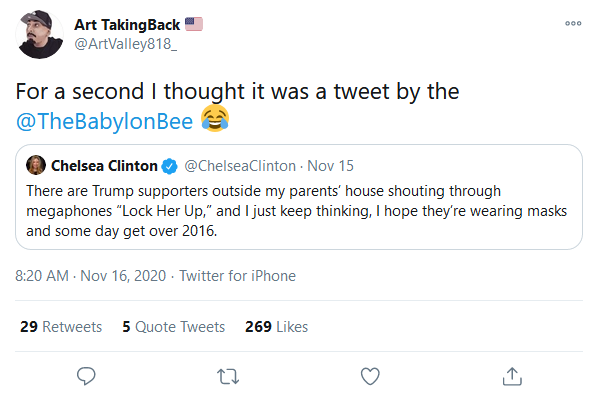View the 29 Retweets list
Screen dimensions: 598x399
(x=61, y=327)
